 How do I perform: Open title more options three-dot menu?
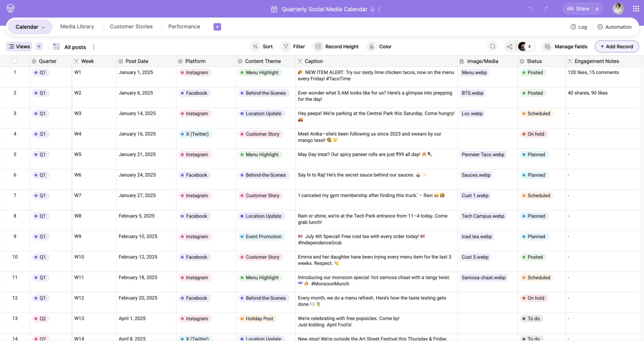pyautogui.click(x=379, y=9)
